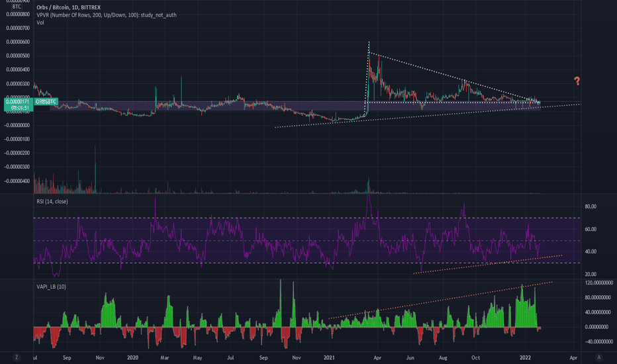Select the BTC currency label above price axis
Viewport: 617px width, 364px height.
17,7
